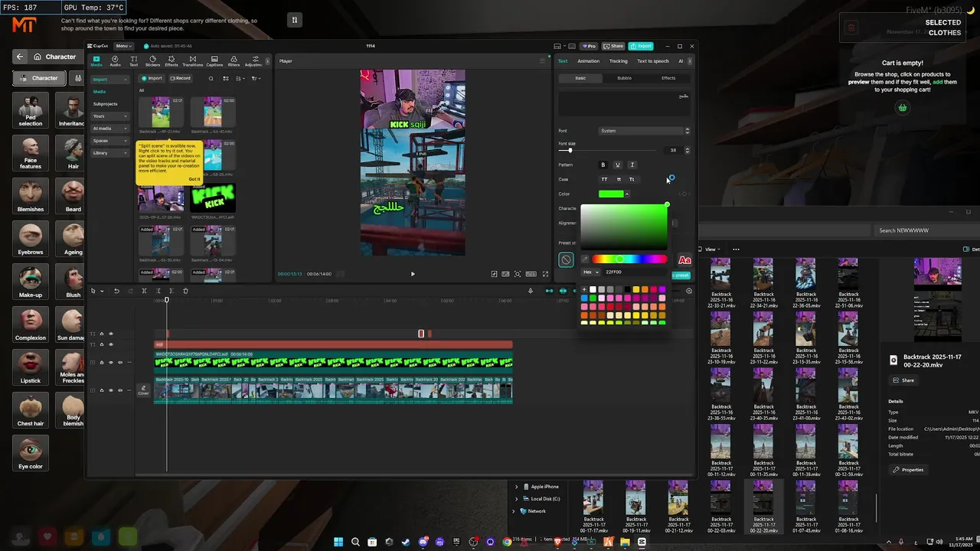This screenshot has width=980, height=551.
Task: Open the Effects panel in top toolbar
Action: 171,61
